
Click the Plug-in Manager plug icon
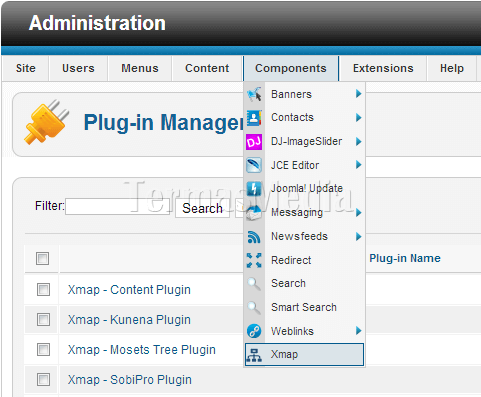[x=46, y=122]
